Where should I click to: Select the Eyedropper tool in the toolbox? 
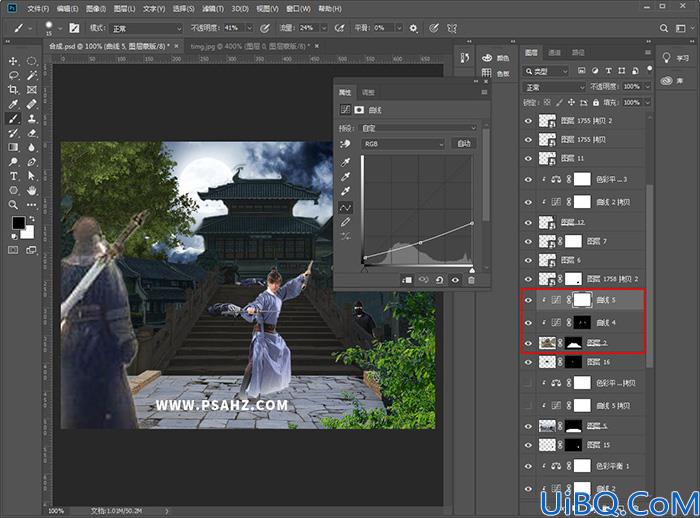pos(13,104)
